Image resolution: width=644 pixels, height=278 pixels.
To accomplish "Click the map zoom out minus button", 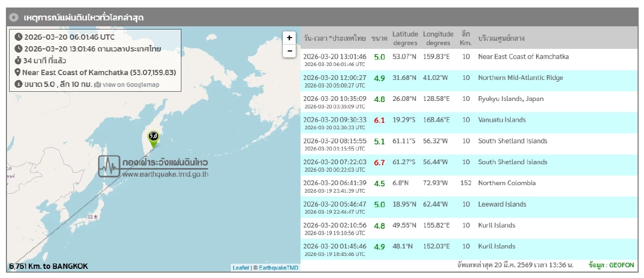I will coord(289,50).
